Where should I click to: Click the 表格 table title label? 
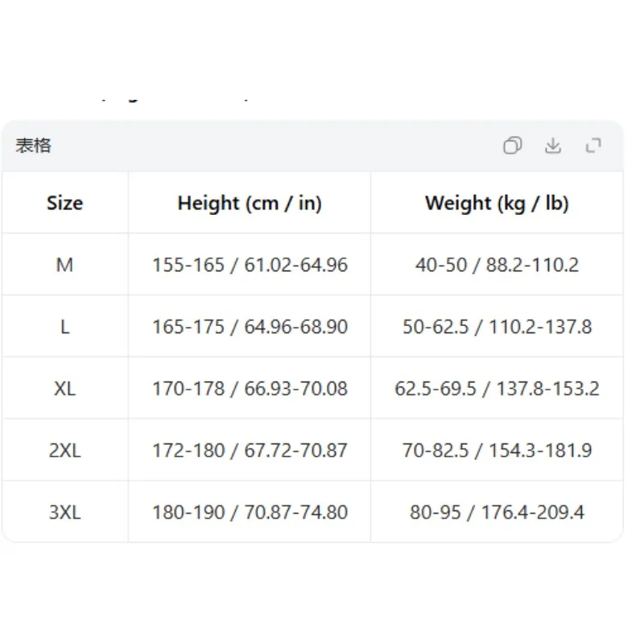point(33,146)
